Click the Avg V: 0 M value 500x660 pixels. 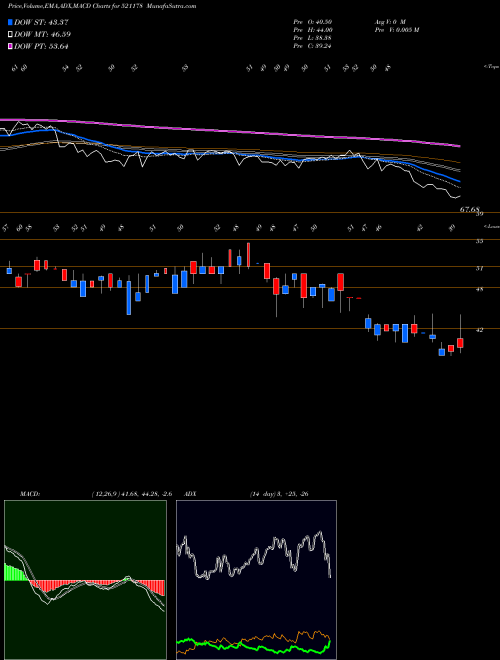389,21
